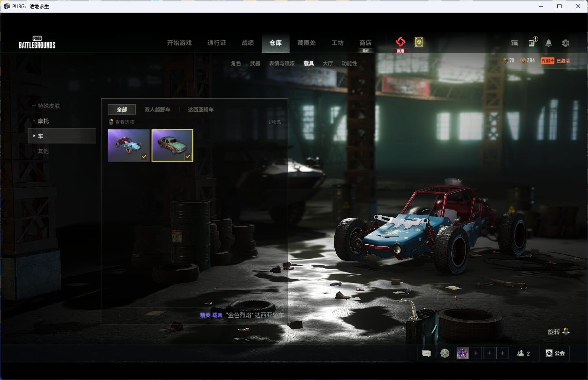Select 特殊皮肤 in the left sidebar
588x380 pixels.
(x=49, y=106)
